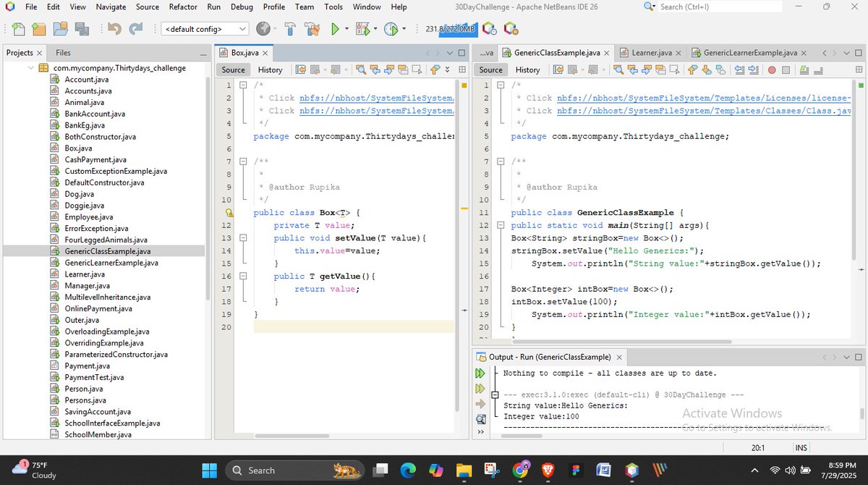Toggle Source view in GenericClassExample editor

[490, 69]
